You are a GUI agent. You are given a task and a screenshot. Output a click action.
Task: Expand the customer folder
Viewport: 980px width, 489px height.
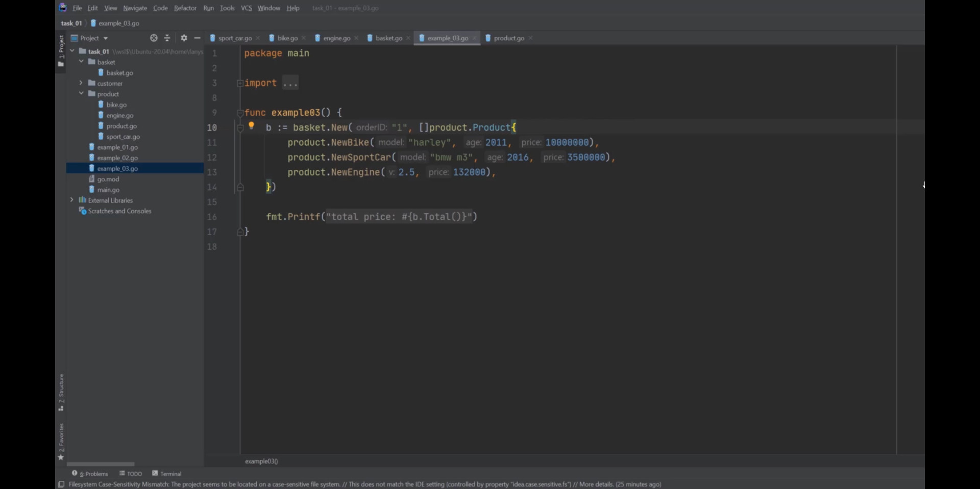[x=81, y=83]
